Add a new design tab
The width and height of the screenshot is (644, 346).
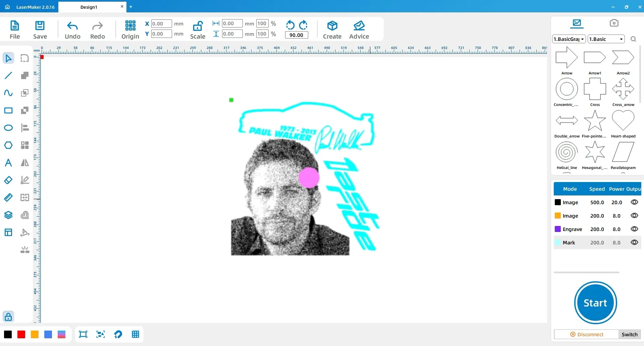131,7
